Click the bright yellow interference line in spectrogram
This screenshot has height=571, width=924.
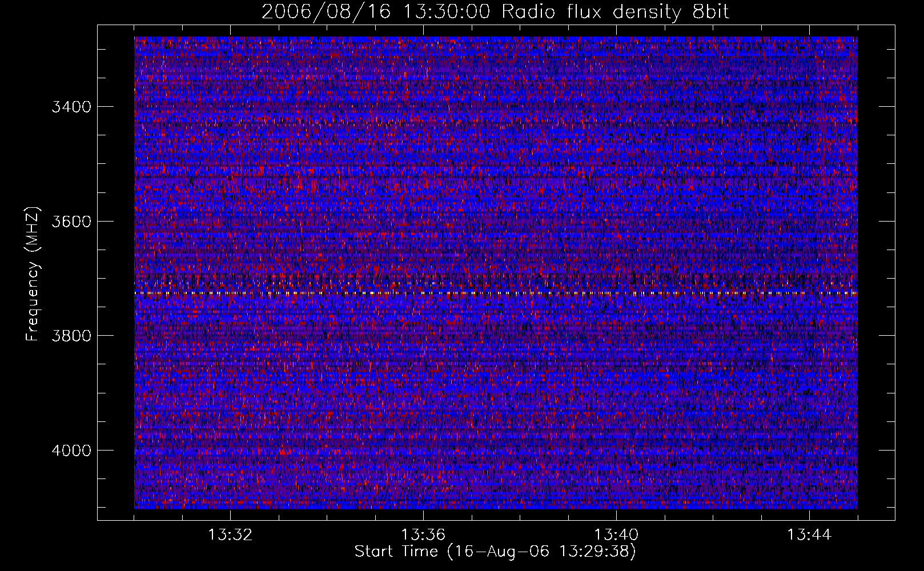(496, 293)
